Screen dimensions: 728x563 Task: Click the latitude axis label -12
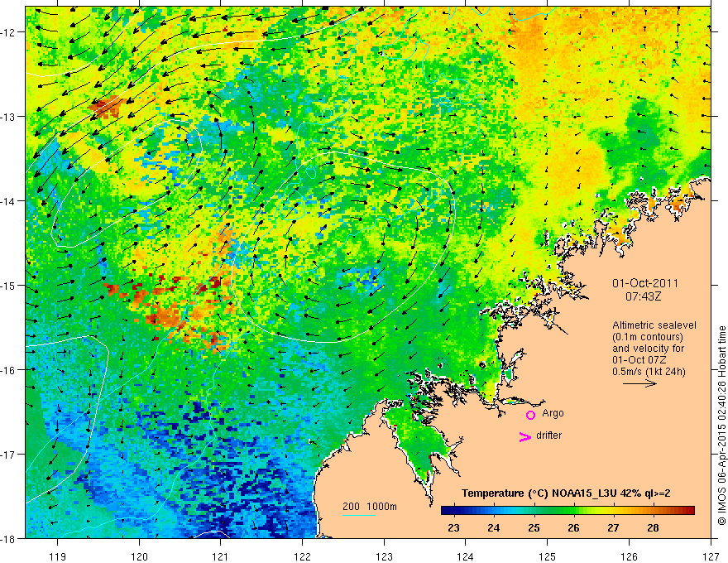click(8, 32)
